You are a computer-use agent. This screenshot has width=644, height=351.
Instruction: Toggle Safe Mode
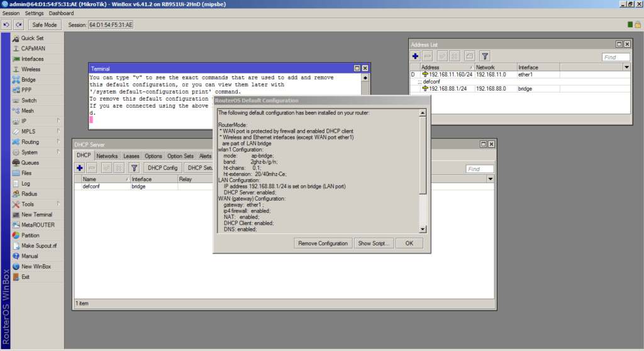pyautogui.click(x=45, y=25)
